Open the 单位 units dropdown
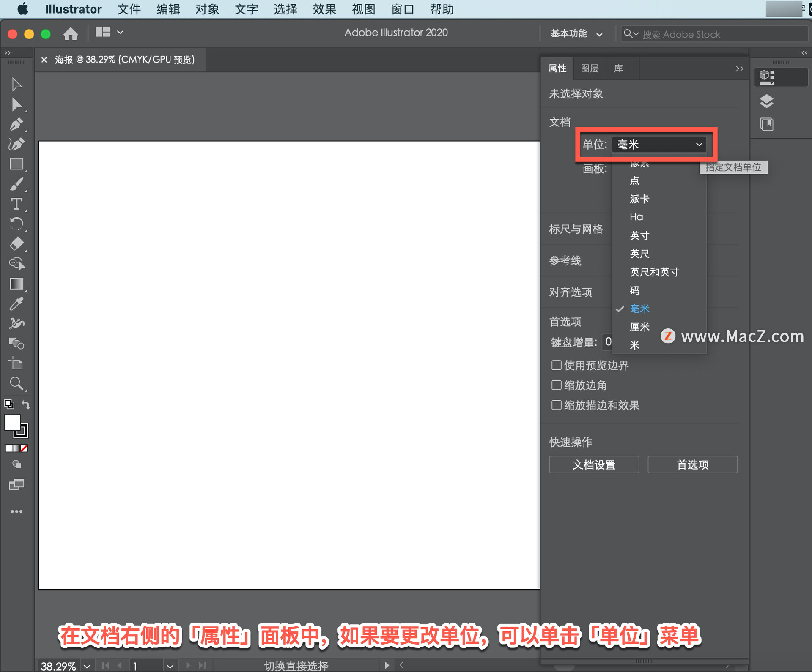 pos(659,145)
